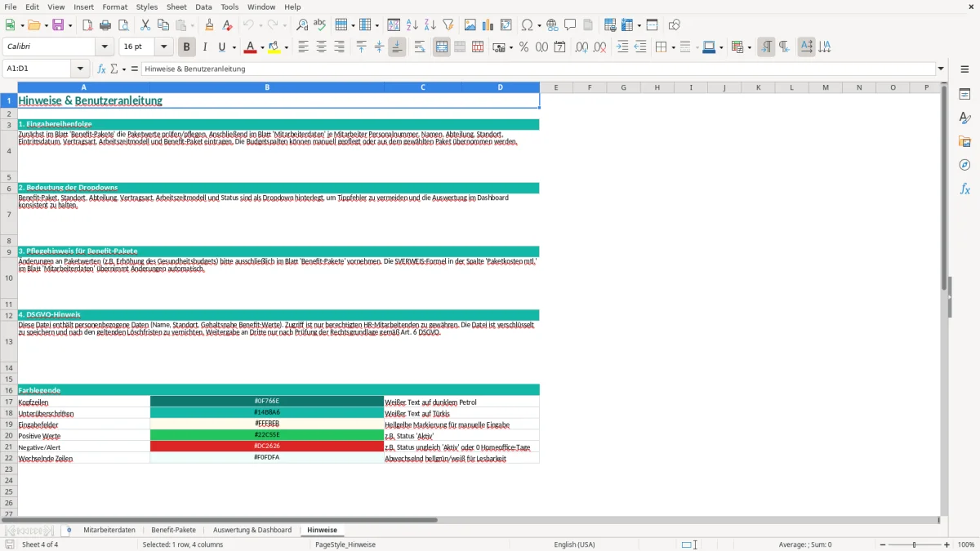Click the Print icon
980x551 pixels.
click(x=105, y=25)
